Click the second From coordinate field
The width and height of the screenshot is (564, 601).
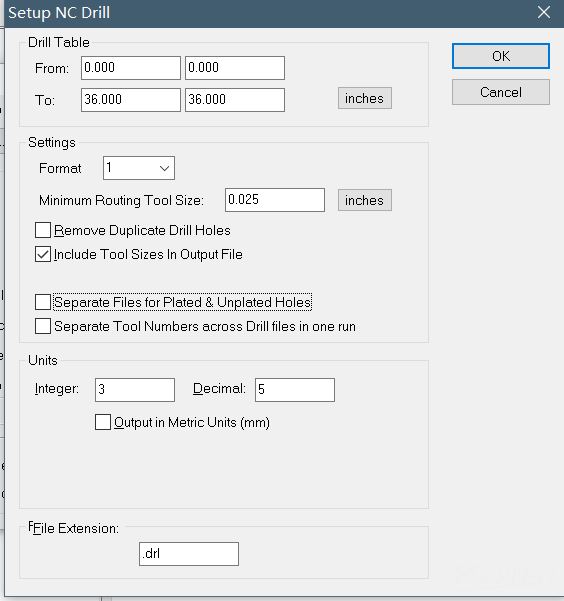pos(235,68)
